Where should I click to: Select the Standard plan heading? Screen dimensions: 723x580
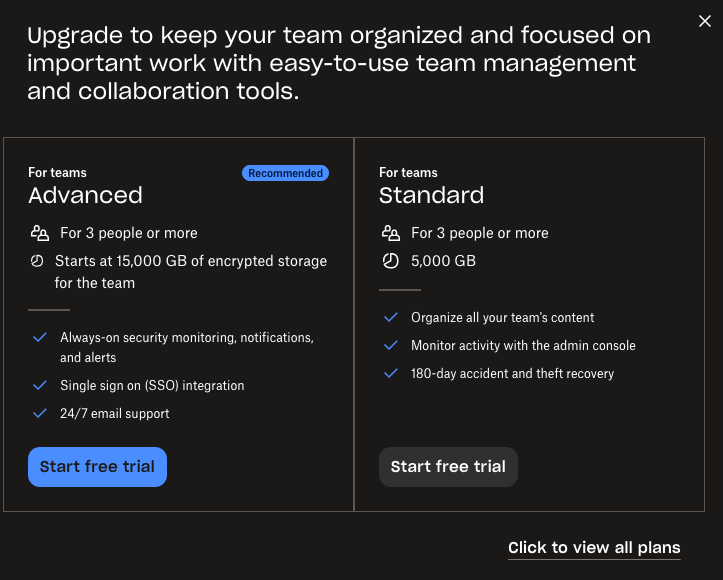coord(431,195)
